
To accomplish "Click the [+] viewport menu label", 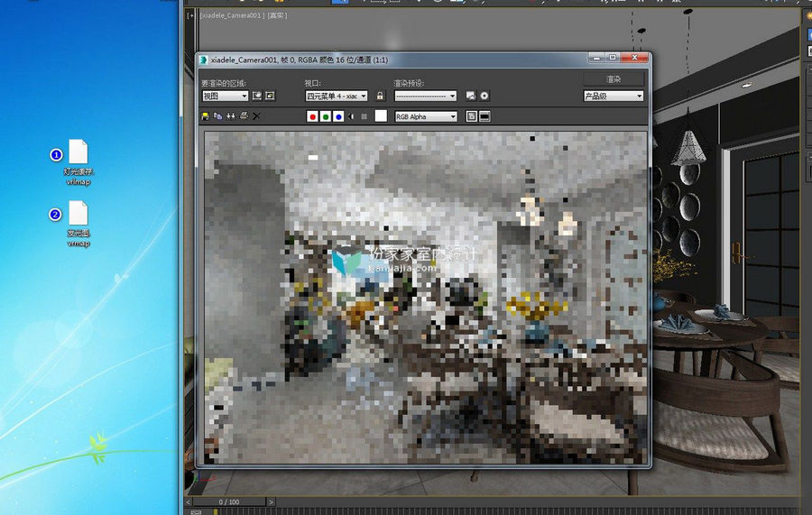I will click(x=190, y=15).
